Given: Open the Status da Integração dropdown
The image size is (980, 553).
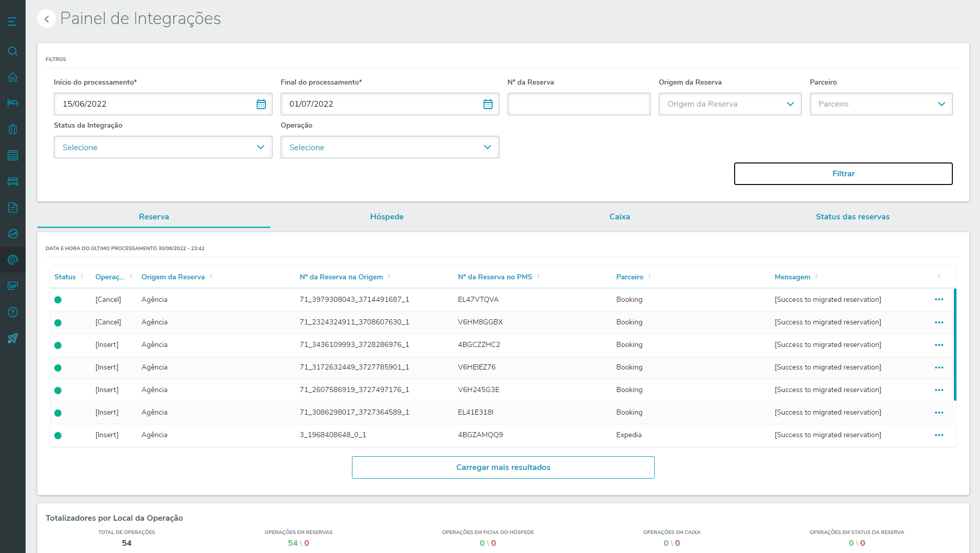Looking at the screenshot, I should click(x=163, y=147).
